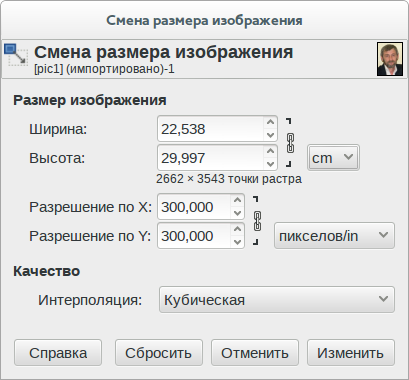Click the scale image icon in header
The width and height of the screenshot is (409, 380).
16,54
